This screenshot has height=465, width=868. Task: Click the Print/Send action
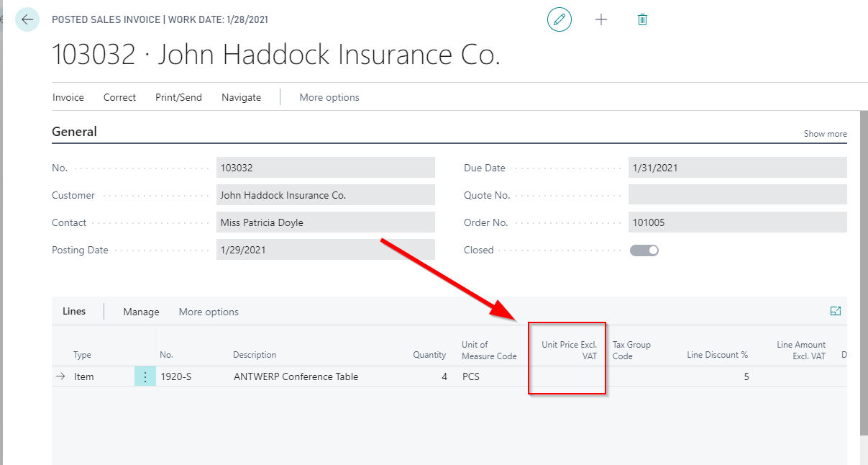pyautogui.click(x=178, y=97)
